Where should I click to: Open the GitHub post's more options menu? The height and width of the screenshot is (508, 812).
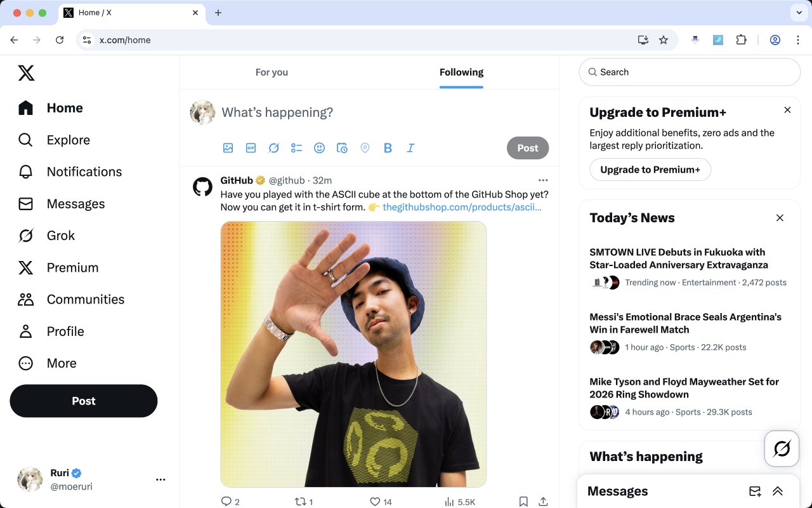click(x=543, y=180)
